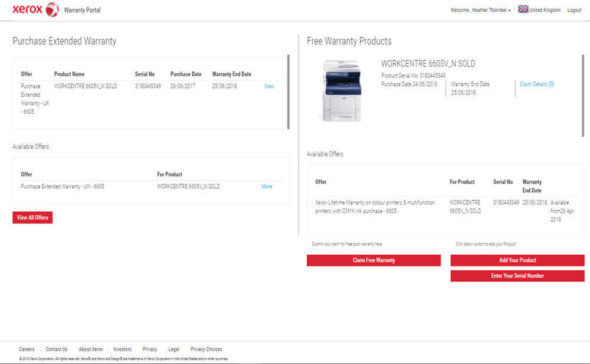Open the Contact Us footer link

click(x=57, y=349)
